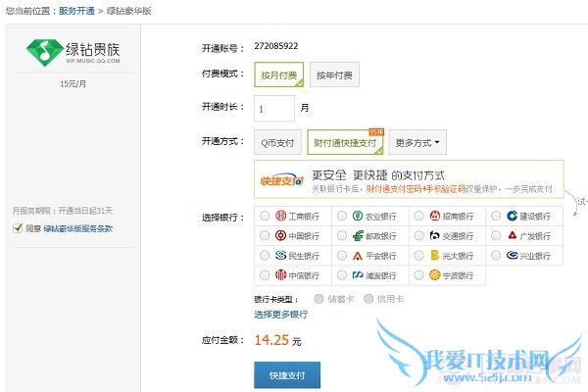Choose 信用卡 card type radio
This screenshot has width=588, height=392.
pos(368,299)
